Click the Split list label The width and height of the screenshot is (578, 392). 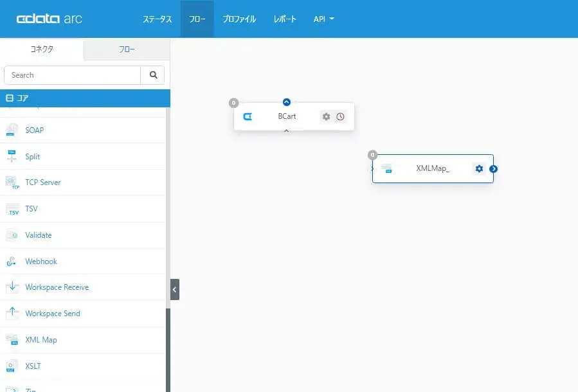(x=32, y=157)
